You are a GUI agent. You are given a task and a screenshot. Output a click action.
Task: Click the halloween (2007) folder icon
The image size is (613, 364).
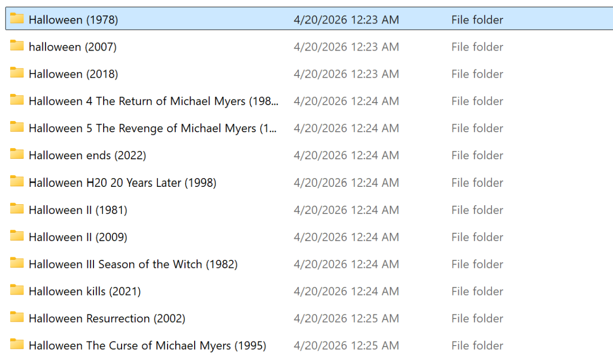[x=17, y=46]
